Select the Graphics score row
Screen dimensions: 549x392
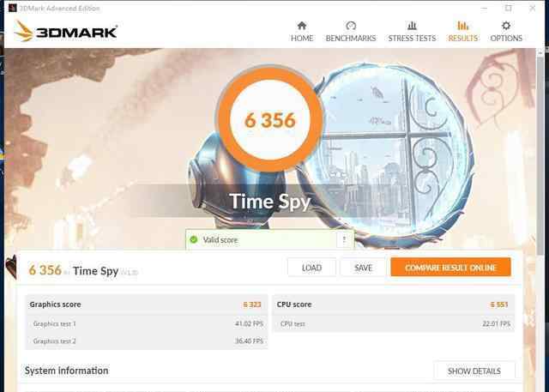coord(147,305)
